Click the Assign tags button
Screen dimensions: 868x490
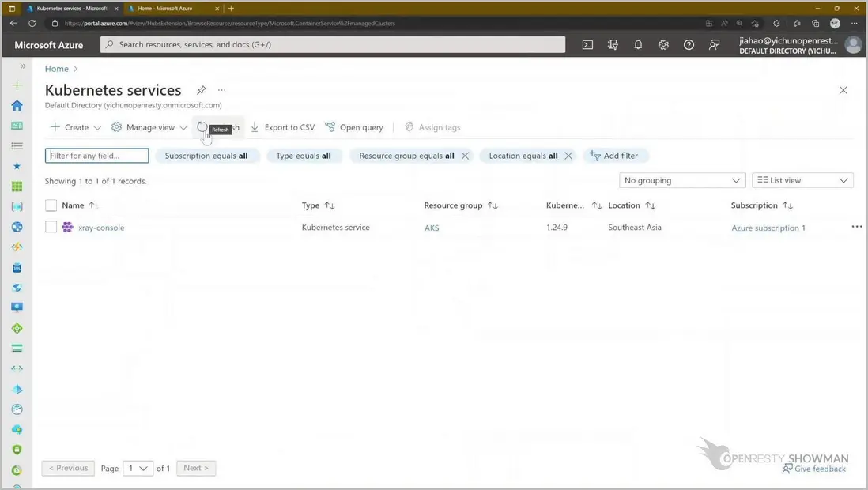[x=432, y=127]
